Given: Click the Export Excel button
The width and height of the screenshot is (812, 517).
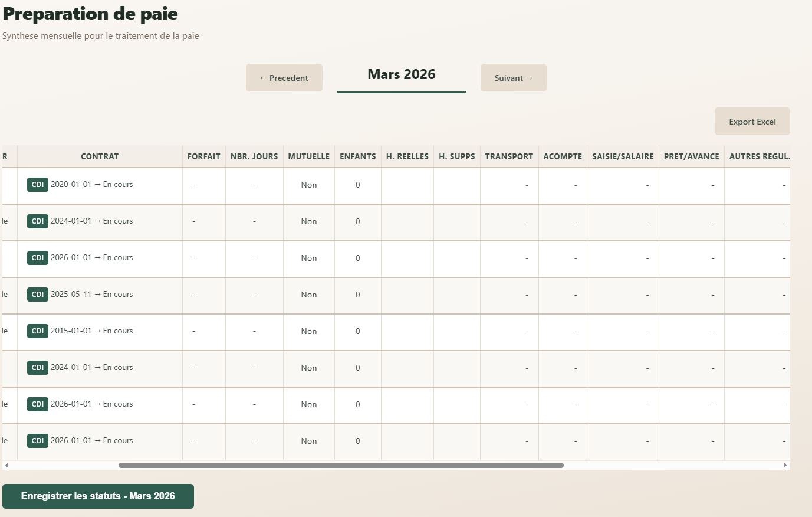Looking at the screenshot, I should [x=752, y=122].
